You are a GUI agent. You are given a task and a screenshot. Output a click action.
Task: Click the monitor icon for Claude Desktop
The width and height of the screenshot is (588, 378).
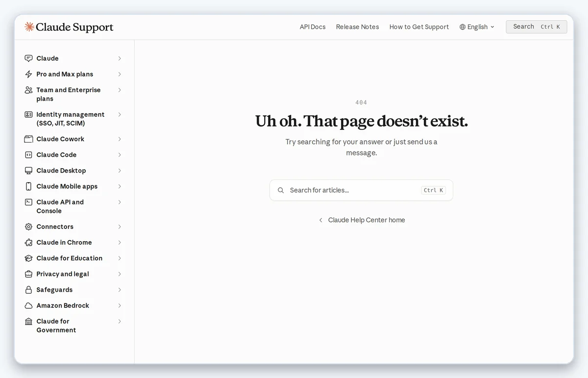[28, 171]
